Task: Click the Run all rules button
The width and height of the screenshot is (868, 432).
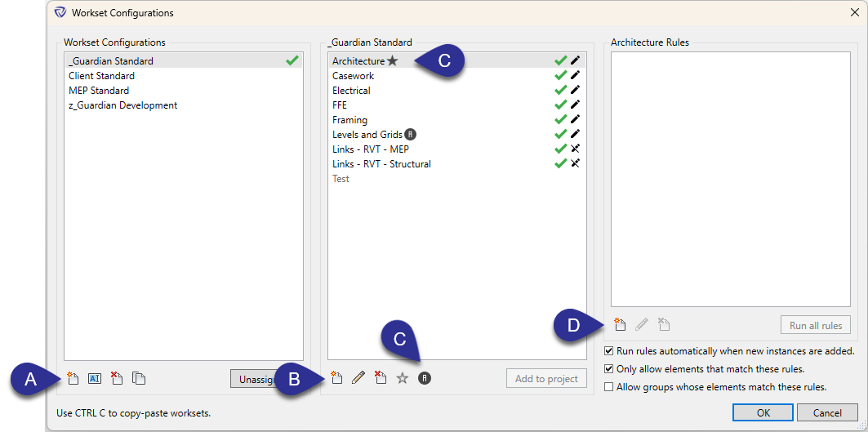Action: click(x=816, y=325)
